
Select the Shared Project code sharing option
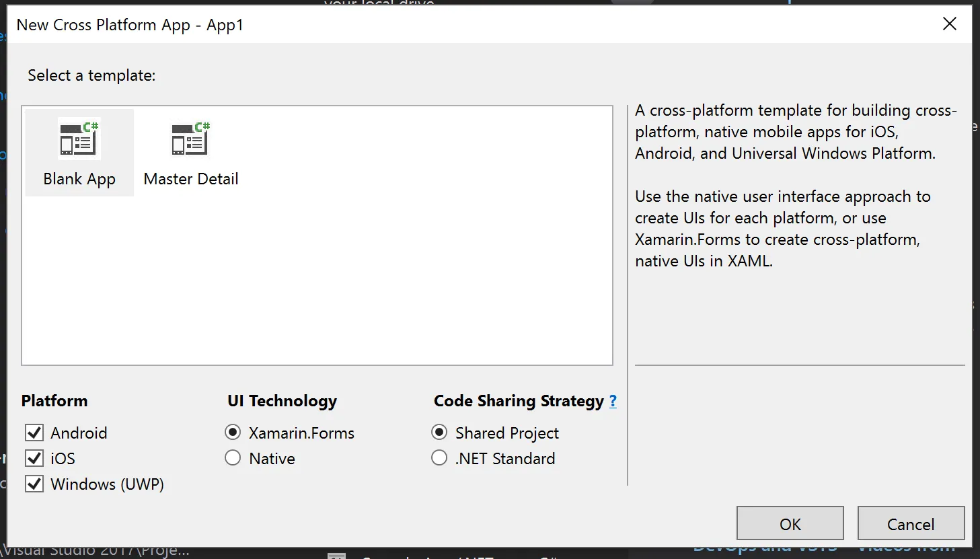coord(439,433)
